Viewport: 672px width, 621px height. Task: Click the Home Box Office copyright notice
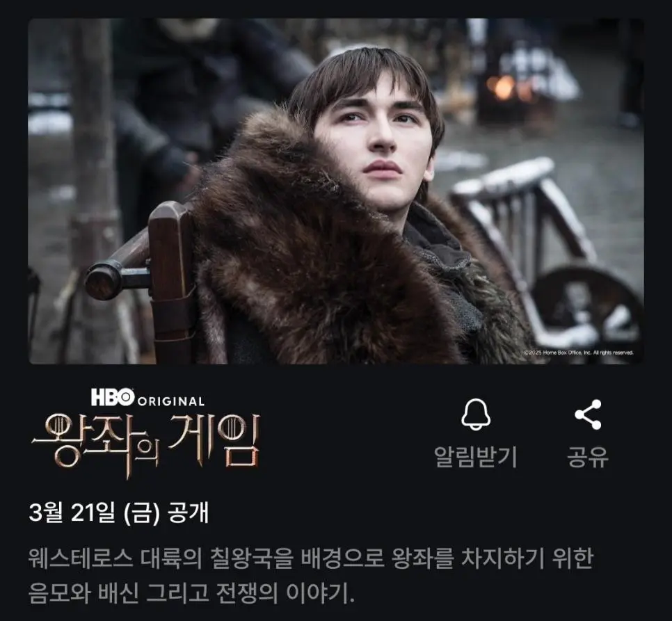[579, 353]
